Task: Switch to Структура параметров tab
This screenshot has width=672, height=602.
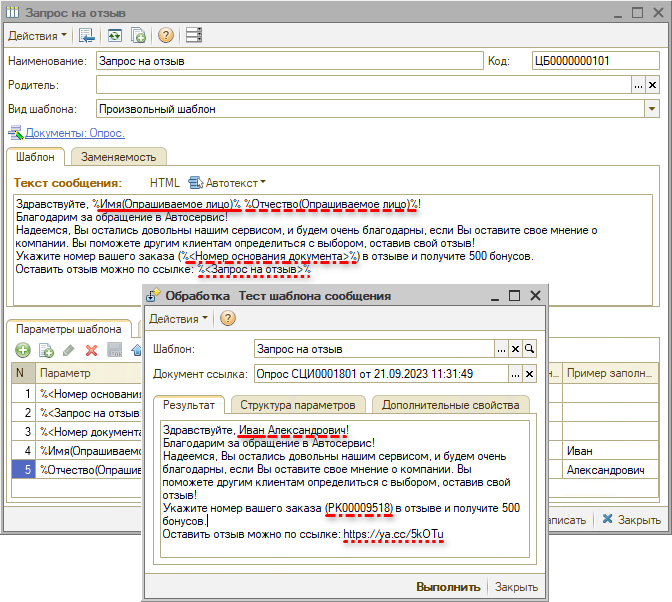Action: pos(298,405)
